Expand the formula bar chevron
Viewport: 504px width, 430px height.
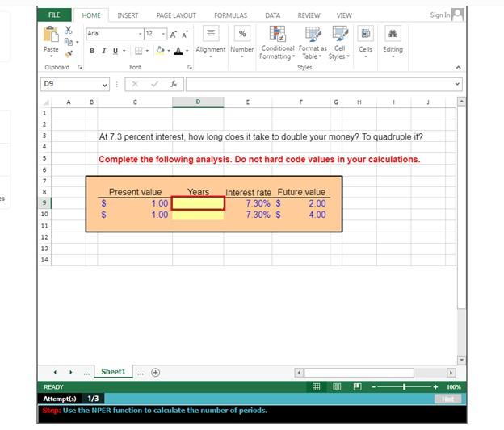[457, 84]
